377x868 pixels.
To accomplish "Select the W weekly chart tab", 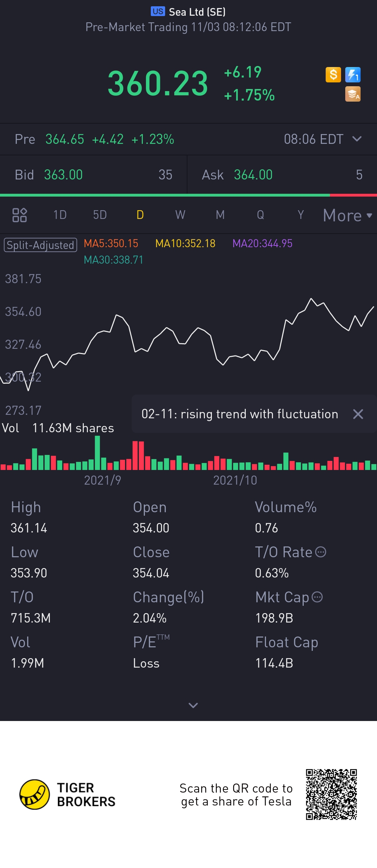I will click(180, 215).
